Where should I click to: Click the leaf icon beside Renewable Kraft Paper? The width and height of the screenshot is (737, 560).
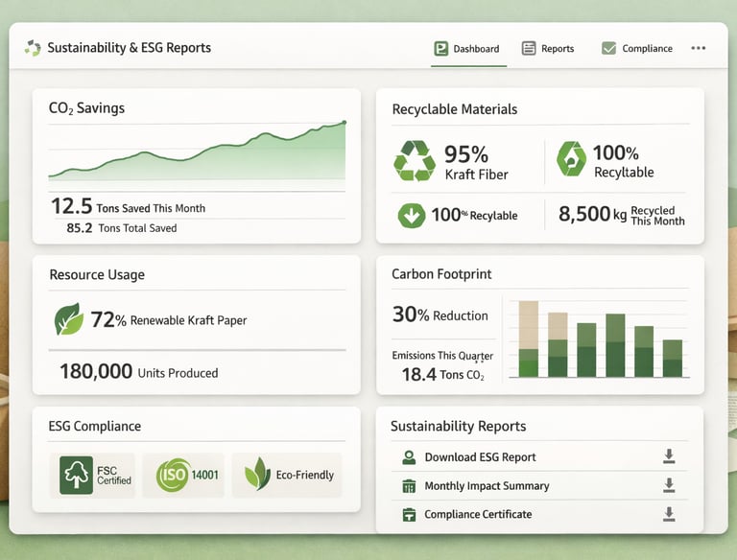pyautogui.click(x=69, y=319)
